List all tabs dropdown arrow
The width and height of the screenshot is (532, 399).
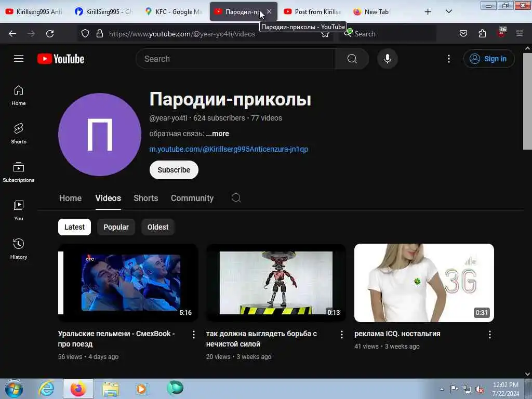448,11
